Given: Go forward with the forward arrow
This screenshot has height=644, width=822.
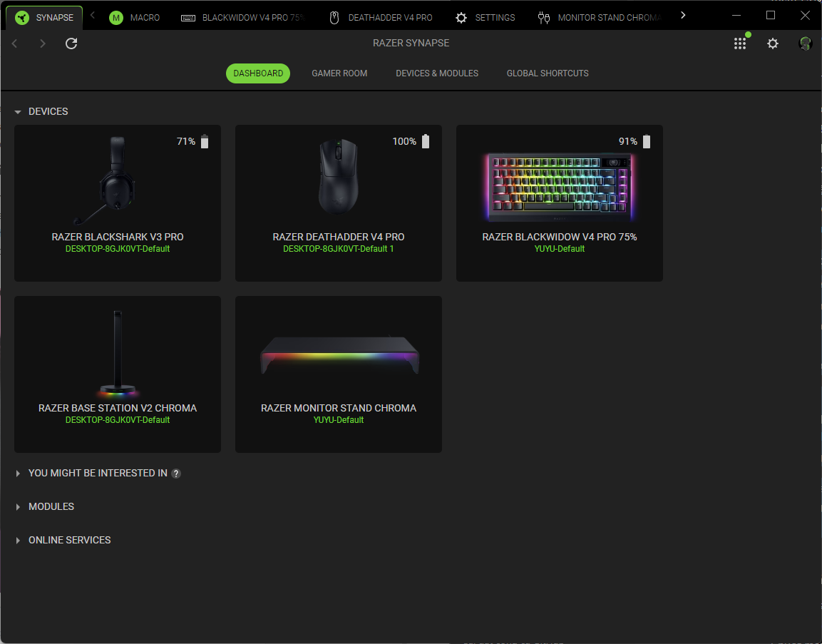Looking at the screenshot, I should click(x=43, y=44).
